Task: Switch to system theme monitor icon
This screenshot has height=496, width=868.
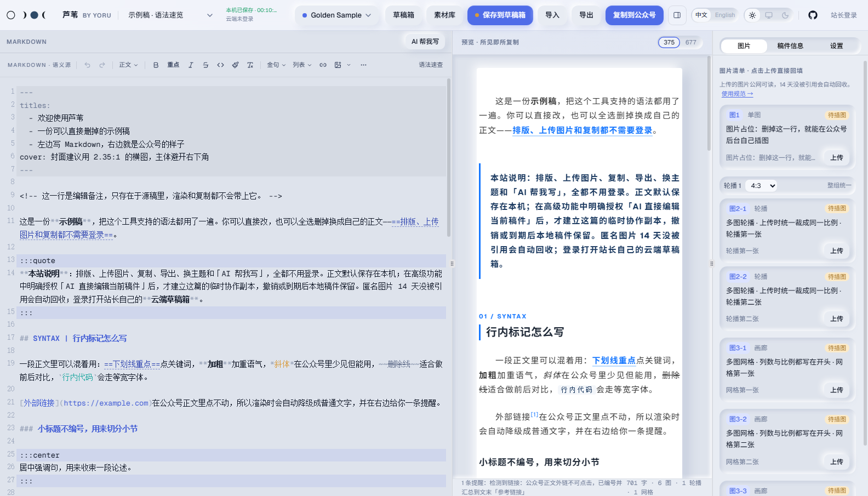Action: coord(769,15)
